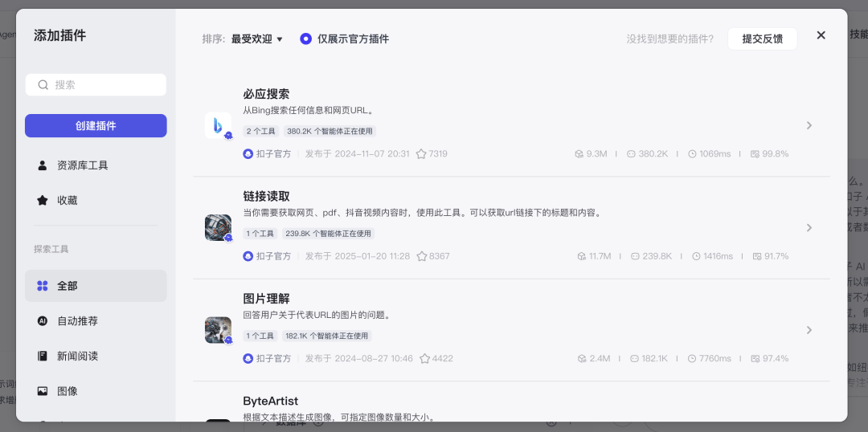Click the four-dot icon next to 全部

42,286
